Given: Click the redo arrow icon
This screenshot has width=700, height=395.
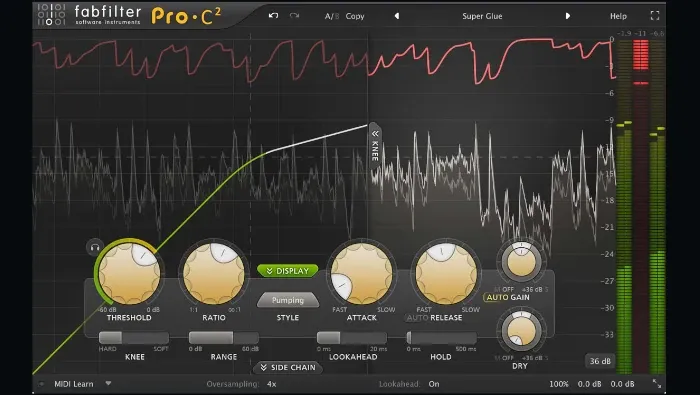Looking at the screenshot, I should [294, 16].
